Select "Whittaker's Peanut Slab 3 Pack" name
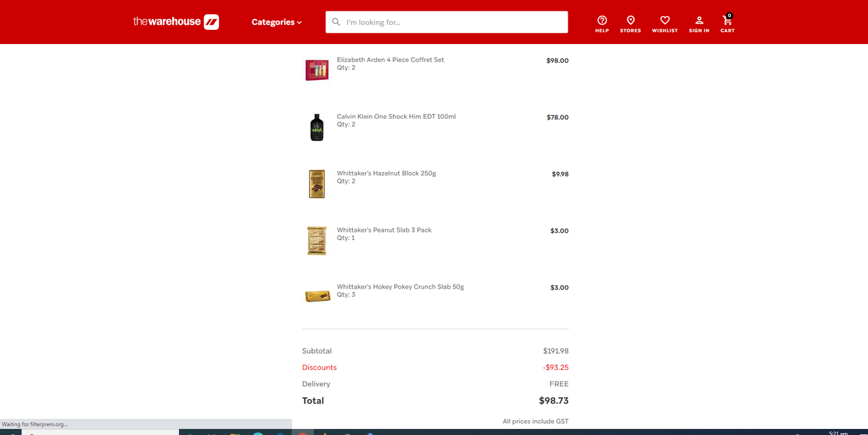868x435 pixels. point(384,230)
